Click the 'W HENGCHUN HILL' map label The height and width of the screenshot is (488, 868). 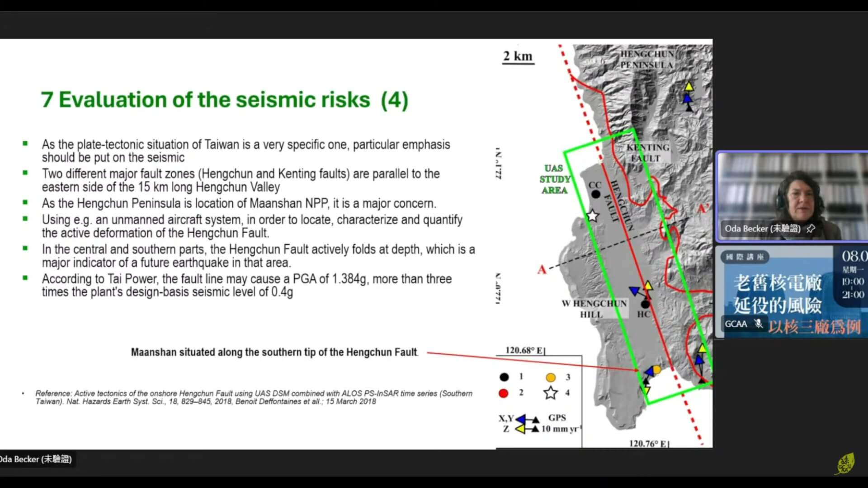coord(594,309)
